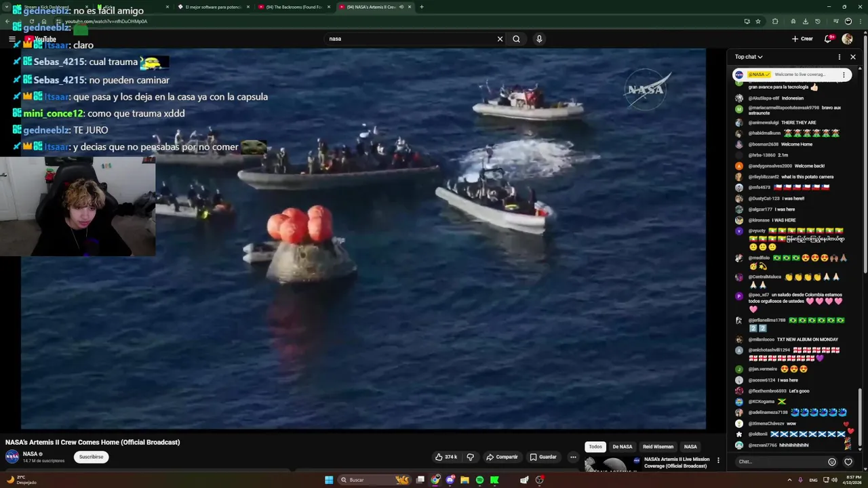Open chat emoji picker

point(832,462)
